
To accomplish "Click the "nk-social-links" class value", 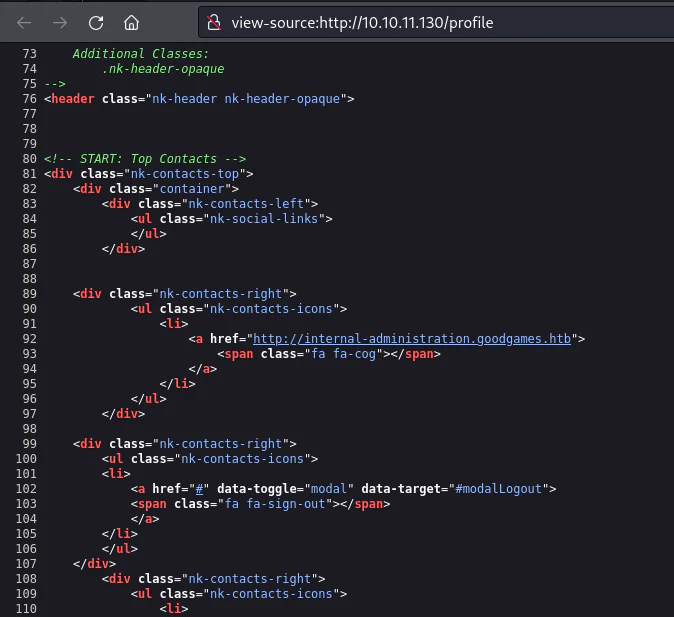I will [x=264, y=219].
